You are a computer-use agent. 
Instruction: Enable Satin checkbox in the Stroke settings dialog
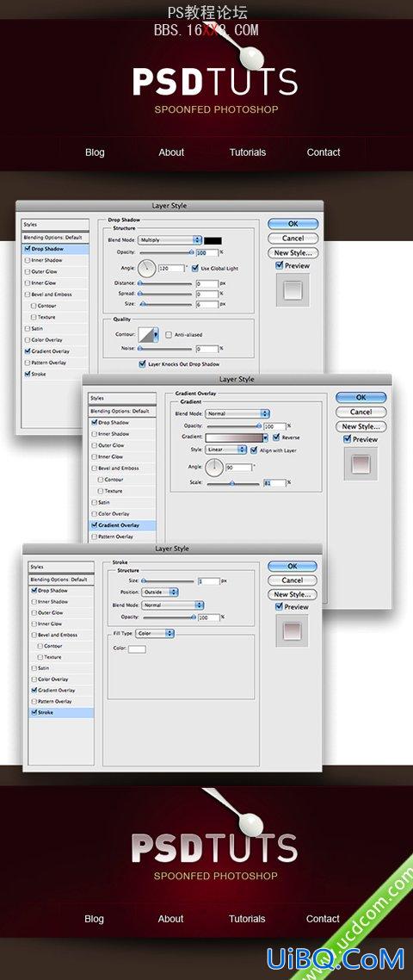33,668
